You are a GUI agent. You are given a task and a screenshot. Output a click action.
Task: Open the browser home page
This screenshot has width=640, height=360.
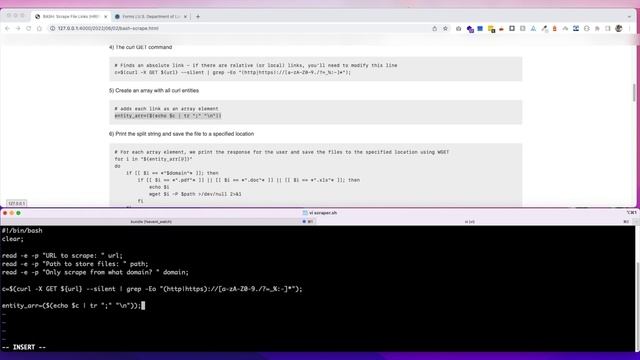click(40, 29)
